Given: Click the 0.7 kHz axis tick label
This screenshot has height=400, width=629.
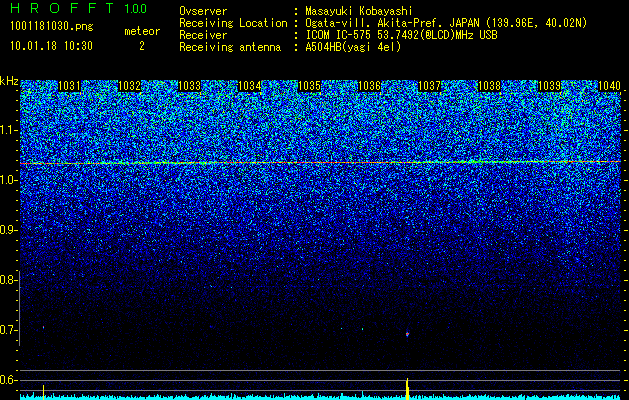Looking at the screenshot, I should (x=9, y=330).
